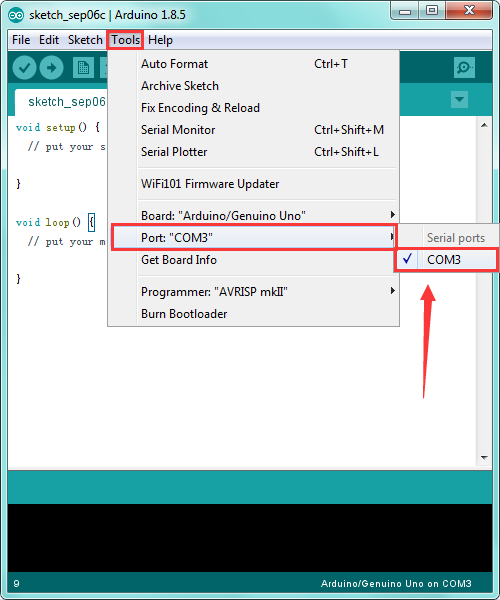This screenshot has width=500, height=600.
Task: Open Serial Plotter menu entry
Action: [x=253, y=152]
